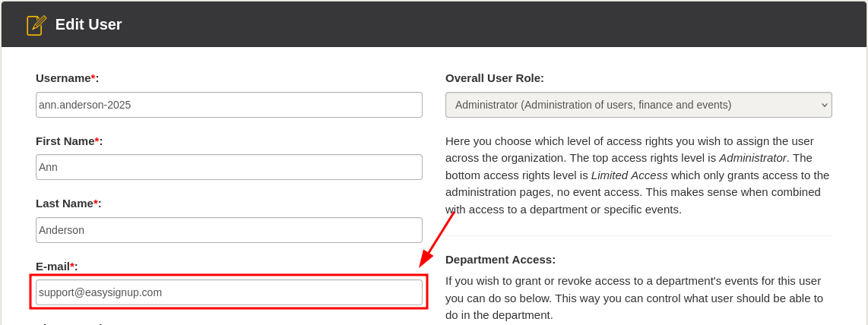Click the chevron arrow on role selector

(824, 105)
